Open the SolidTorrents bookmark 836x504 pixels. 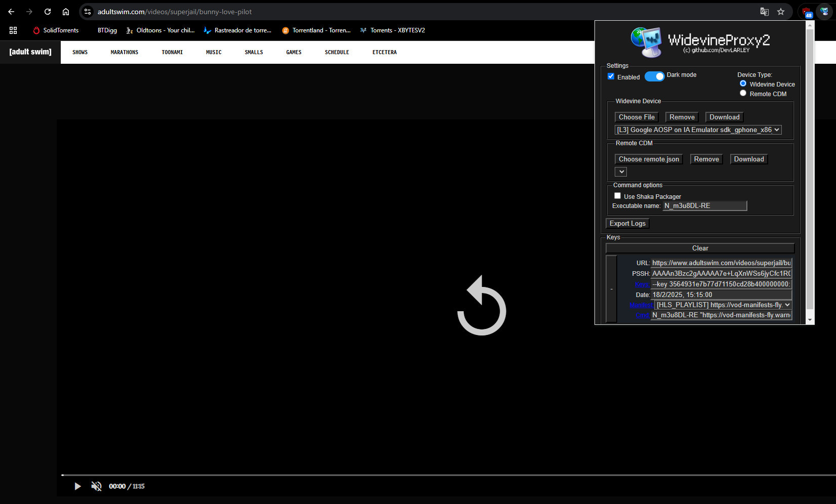click(x=56, y=30)
